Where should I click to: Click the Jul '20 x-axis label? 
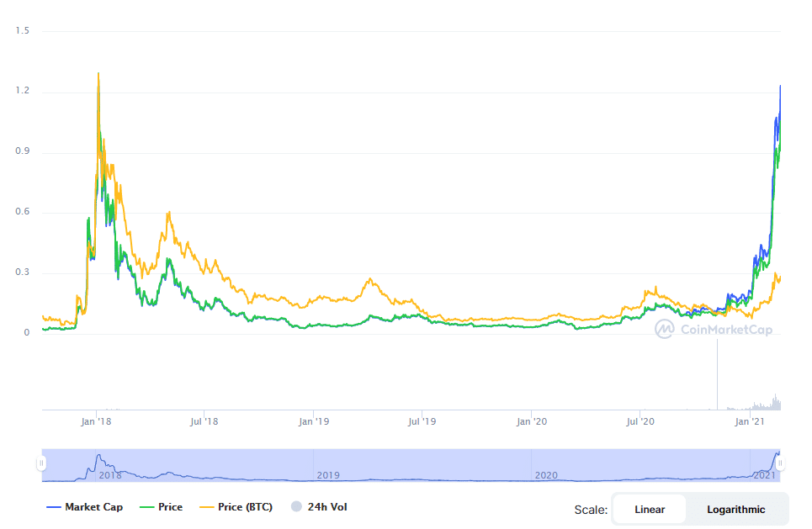[x=641, y=421]
